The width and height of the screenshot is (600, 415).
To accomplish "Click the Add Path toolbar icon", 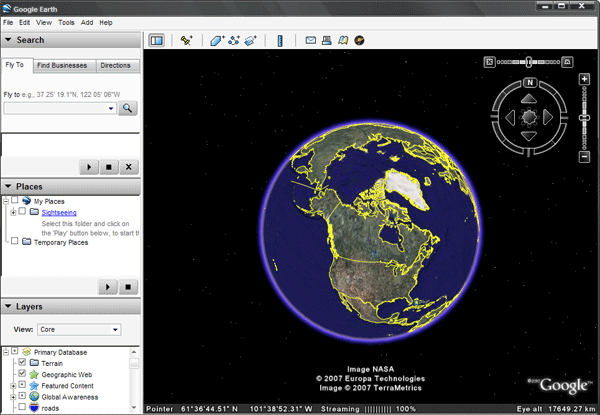I will coord(233,40).
